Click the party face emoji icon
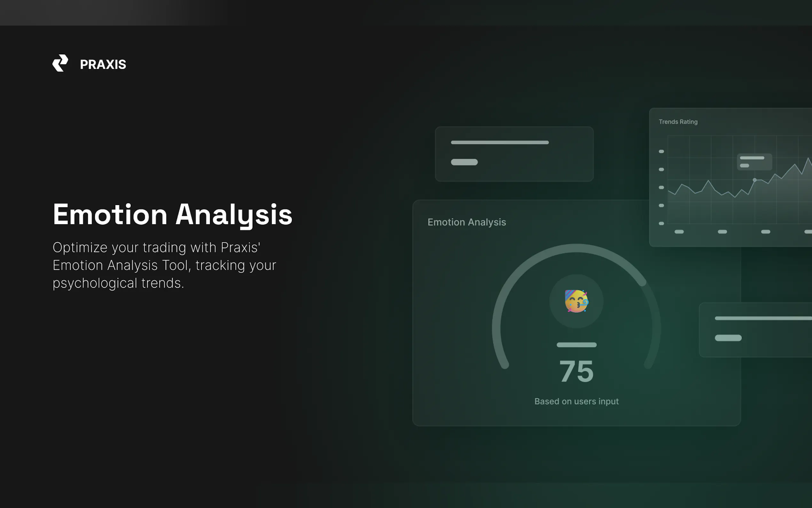This screenshot has height=508, width=812. coord(576,301)
